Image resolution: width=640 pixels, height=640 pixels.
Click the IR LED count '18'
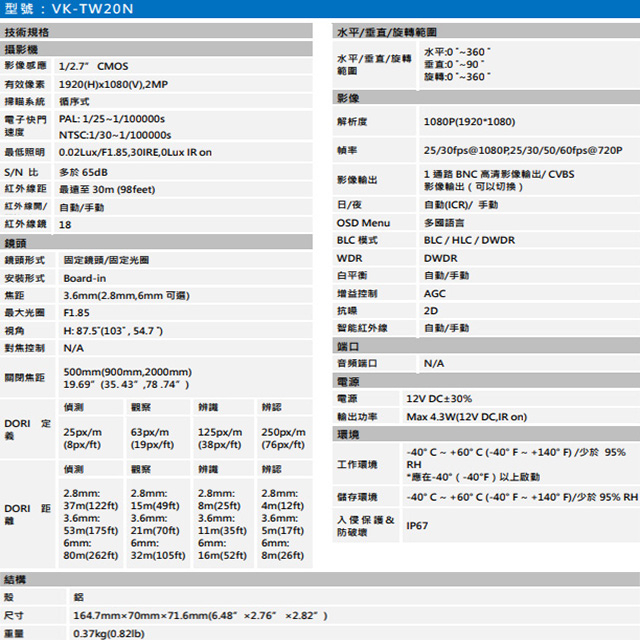[65, 225]
